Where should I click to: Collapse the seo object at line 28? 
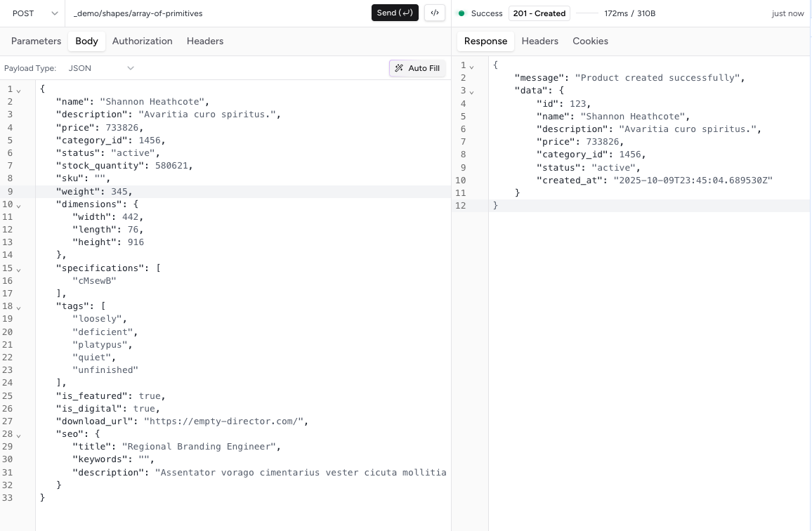19,435
